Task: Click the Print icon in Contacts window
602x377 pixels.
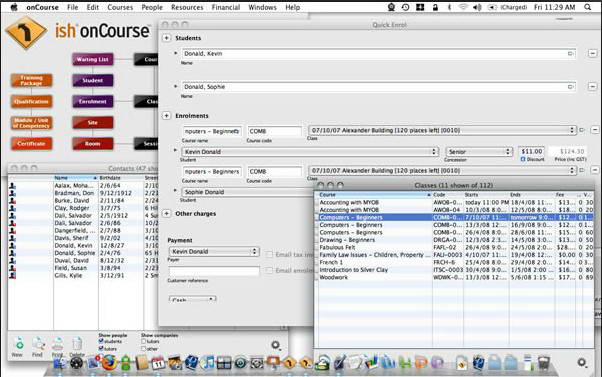Action: pyautogui.click(x=58, y=344)
